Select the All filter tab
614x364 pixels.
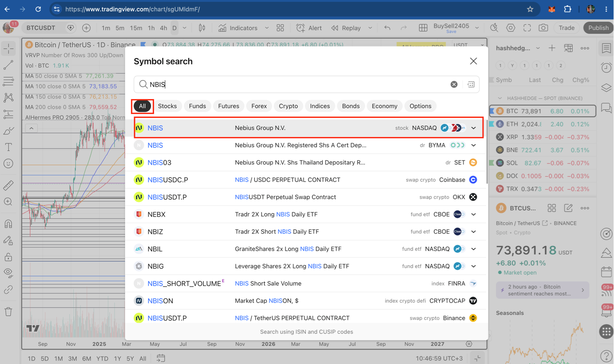tap(142, 106)
